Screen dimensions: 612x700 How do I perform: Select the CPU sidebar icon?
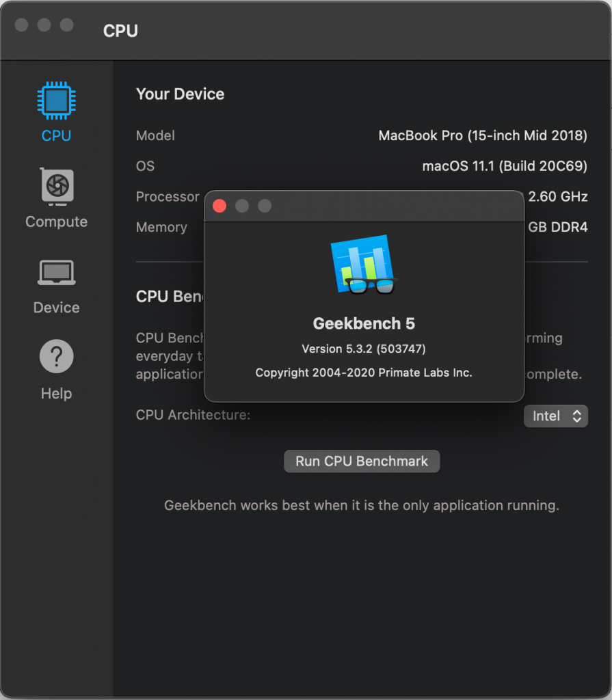[x=56, y=101]
